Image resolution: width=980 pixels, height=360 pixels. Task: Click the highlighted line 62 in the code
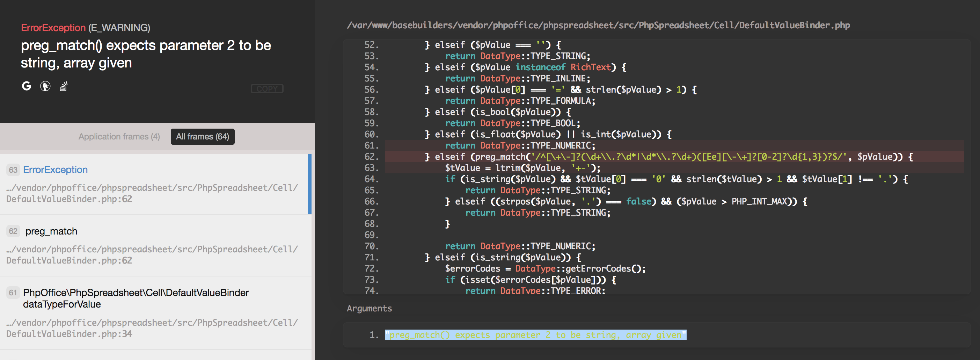tap(647, 156)
